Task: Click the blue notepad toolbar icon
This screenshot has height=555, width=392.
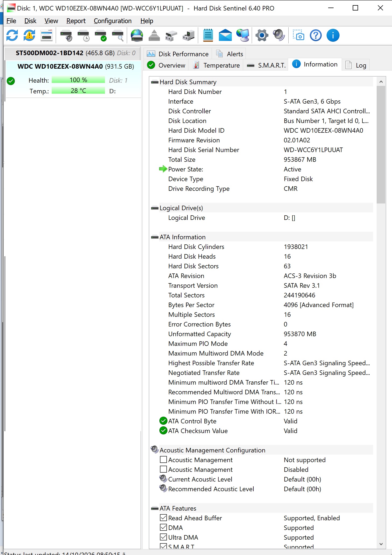Action: 208,35
